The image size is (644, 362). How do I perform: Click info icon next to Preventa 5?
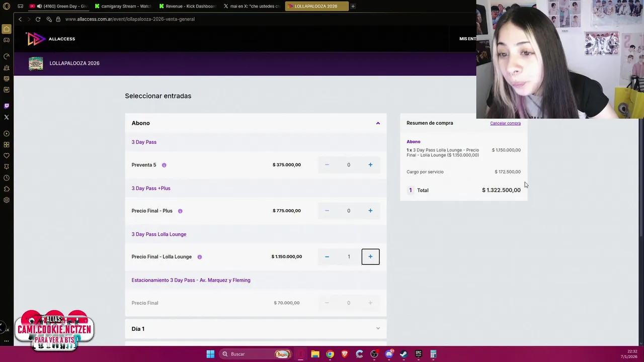click(x=164, y=165)
